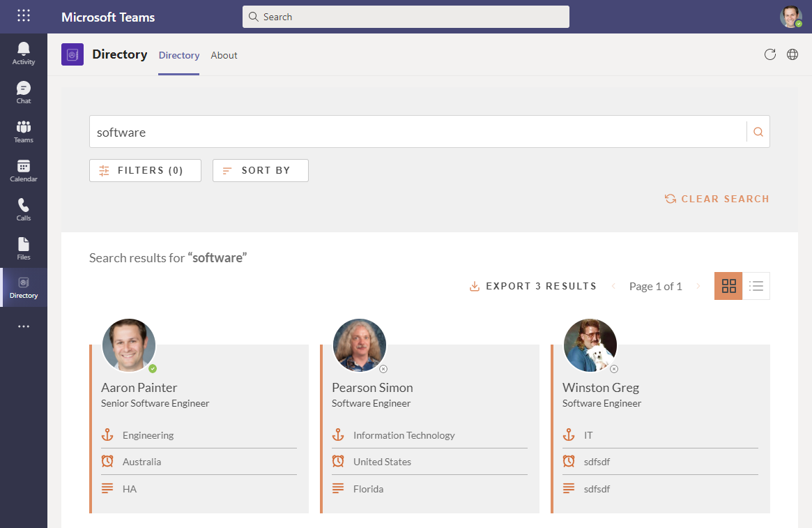The height and width of the screenshot is (528, 812).
Task: Switch to grid card view
Action: (x=728, y=286)
